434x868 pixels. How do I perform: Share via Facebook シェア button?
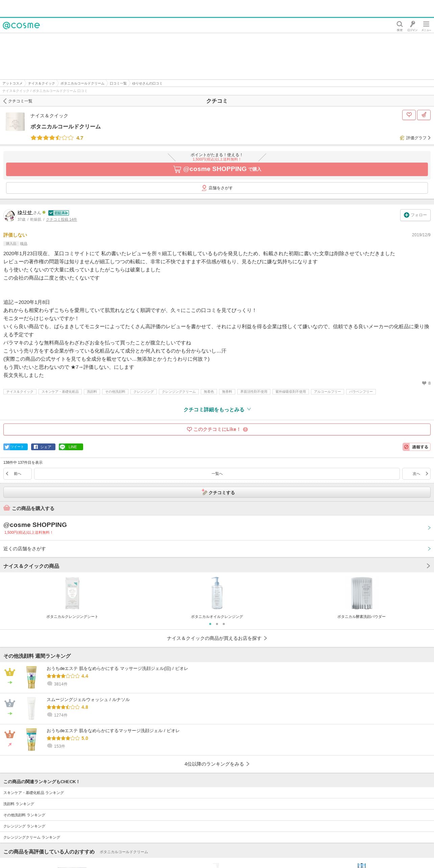coord(43,447)
